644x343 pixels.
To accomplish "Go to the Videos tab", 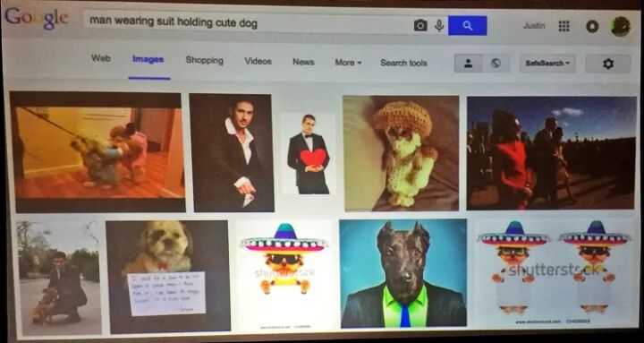I will 258,61.
